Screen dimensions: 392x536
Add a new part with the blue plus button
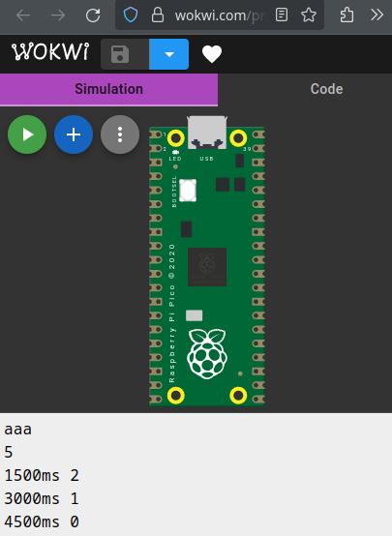[74, 134]
